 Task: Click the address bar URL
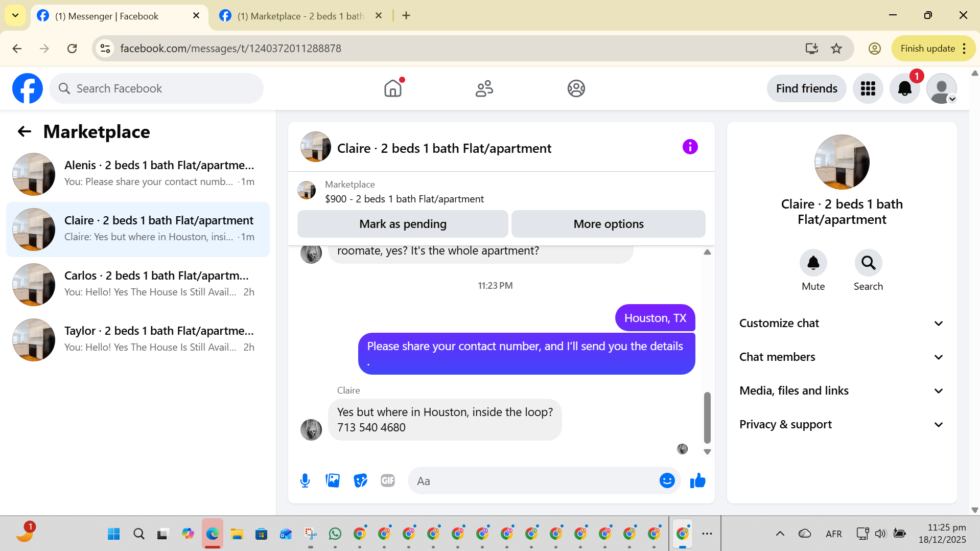(x=230, y=48)
